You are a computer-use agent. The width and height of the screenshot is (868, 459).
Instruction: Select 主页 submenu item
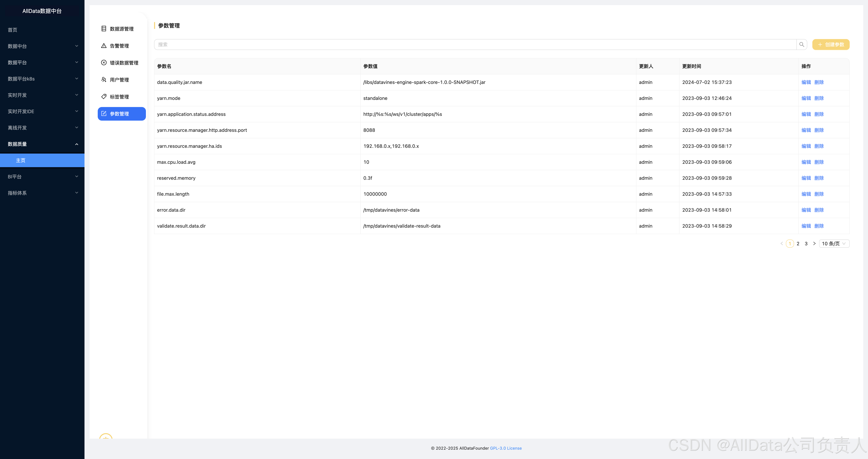[x=21, y=160]
